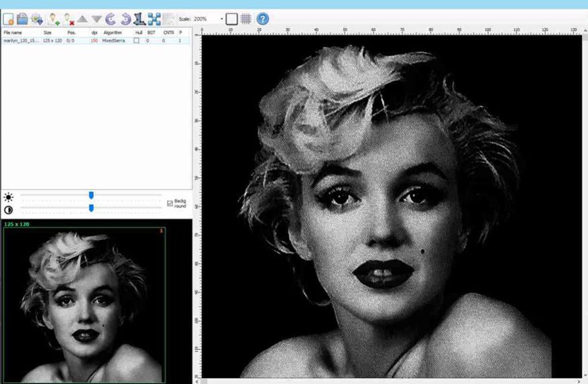Image resolution: width=588 pixels, height=384 pixels.
Task: Click the red '150' dpi value
Action: pyautogui.click(x=94, y=40)
